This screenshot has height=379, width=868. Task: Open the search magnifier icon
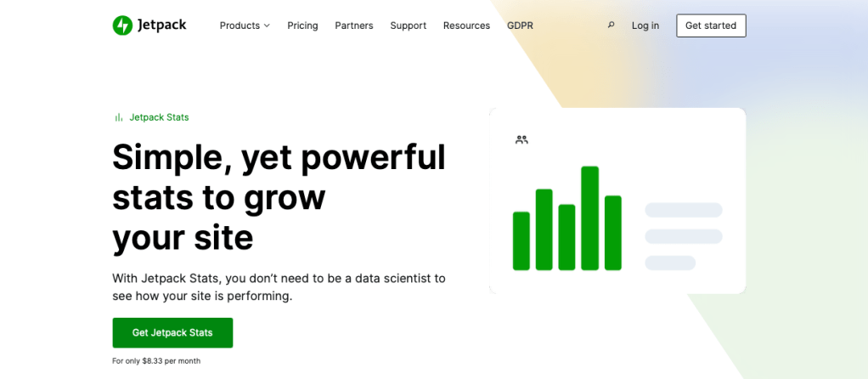[x=612, y=25]
